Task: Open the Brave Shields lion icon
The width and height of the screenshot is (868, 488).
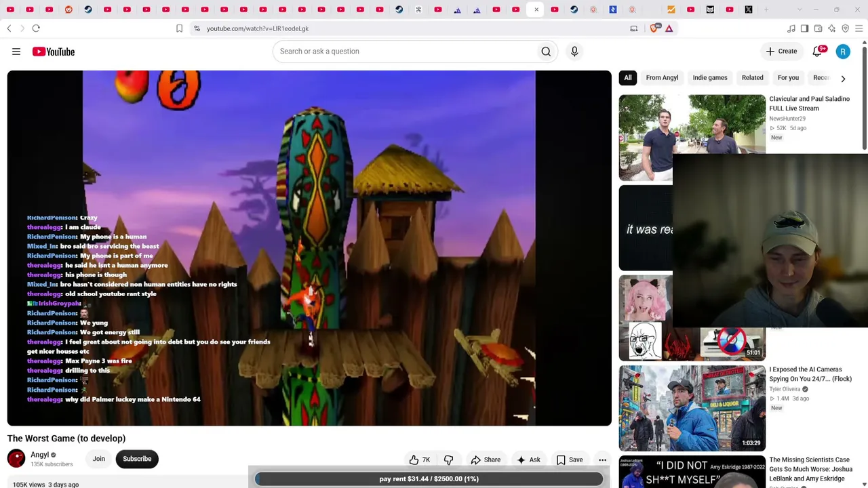Action: [x=654, y=28]
